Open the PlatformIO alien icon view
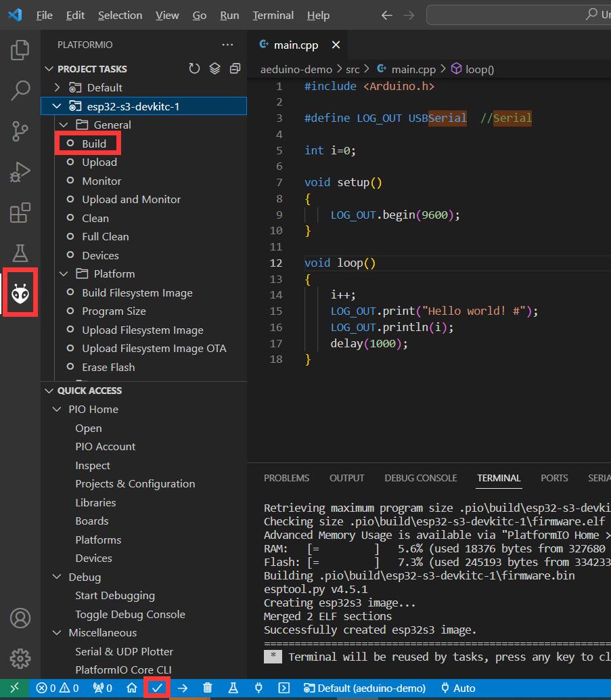The image size is (611, 700). coord(20,293)
